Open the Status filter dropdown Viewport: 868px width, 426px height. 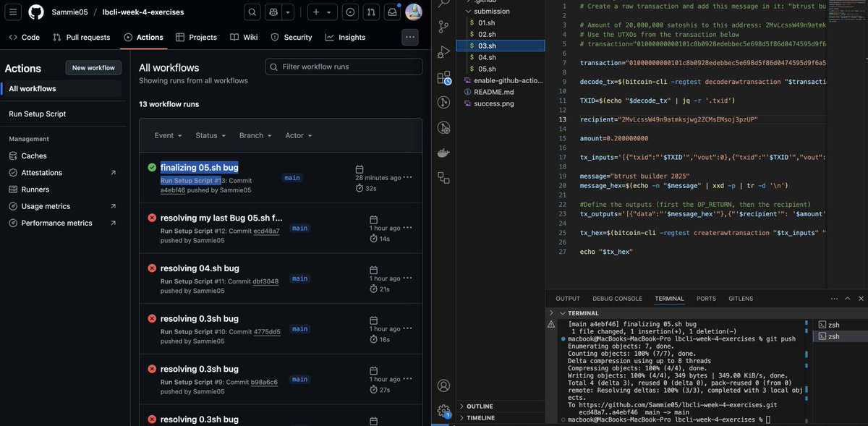pos(210,135)
